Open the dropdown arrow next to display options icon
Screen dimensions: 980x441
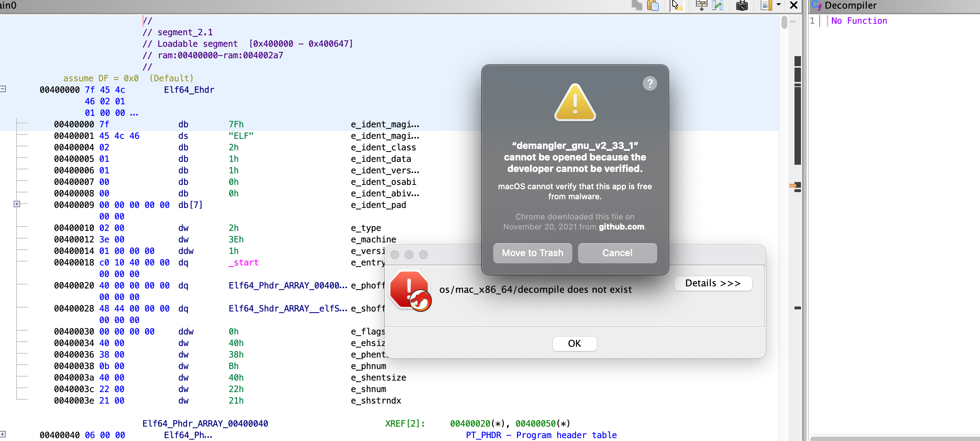click(779, 5)
